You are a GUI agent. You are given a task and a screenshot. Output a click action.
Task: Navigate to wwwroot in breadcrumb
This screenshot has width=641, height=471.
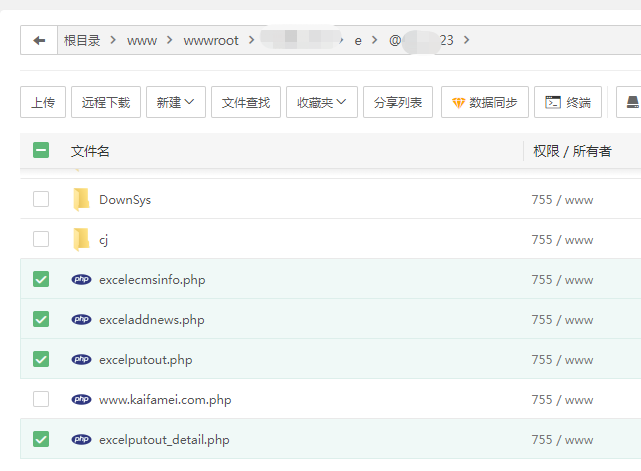pos(210,40)
